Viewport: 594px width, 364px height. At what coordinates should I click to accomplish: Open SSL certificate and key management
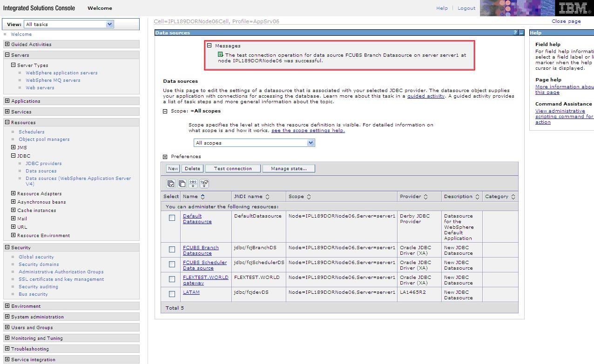point(61,279)
